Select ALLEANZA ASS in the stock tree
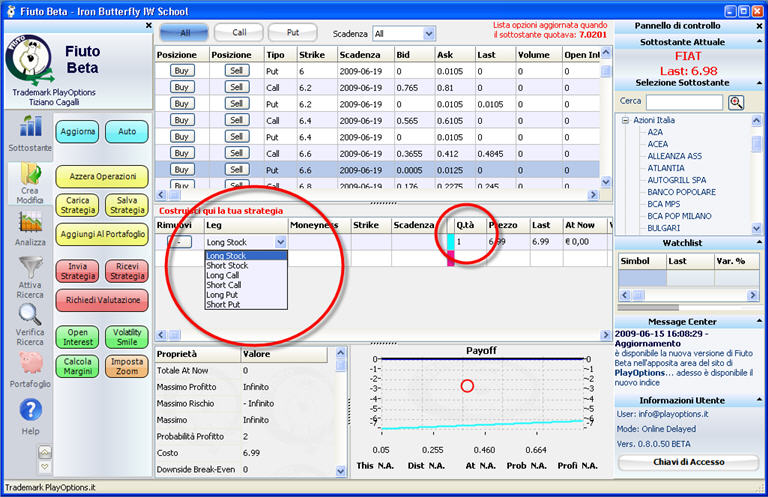The width and height of the screenshot is (768, 497). [674, 156]
